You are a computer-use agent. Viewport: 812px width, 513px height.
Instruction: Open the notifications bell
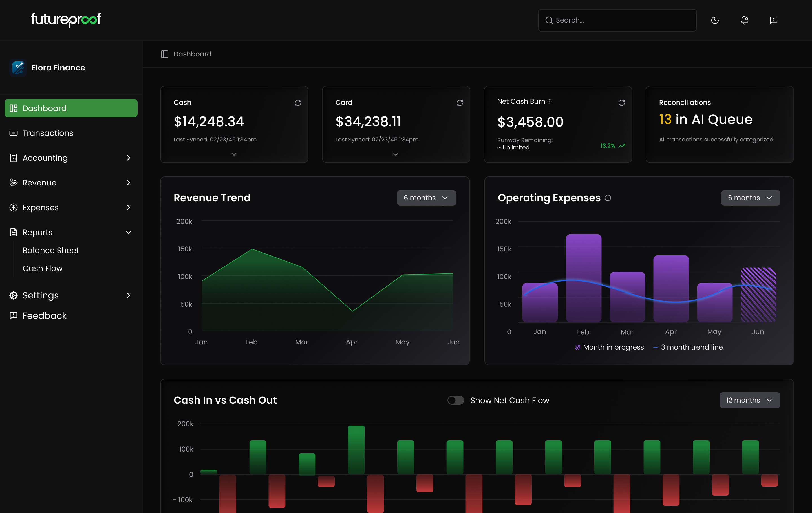click(x=744, y=20)
